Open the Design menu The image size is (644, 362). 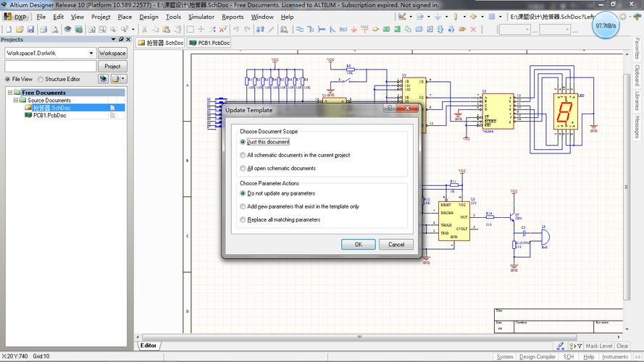point(149,17)
